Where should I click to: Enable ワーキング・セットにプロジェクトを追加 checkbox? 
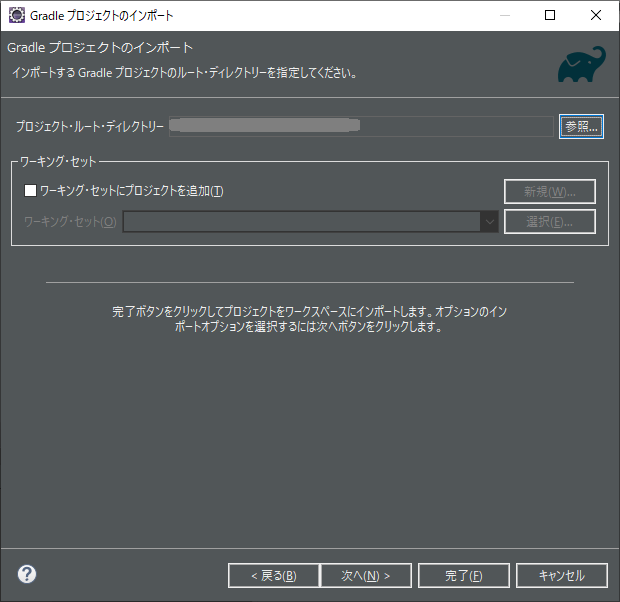coord(30,191)
